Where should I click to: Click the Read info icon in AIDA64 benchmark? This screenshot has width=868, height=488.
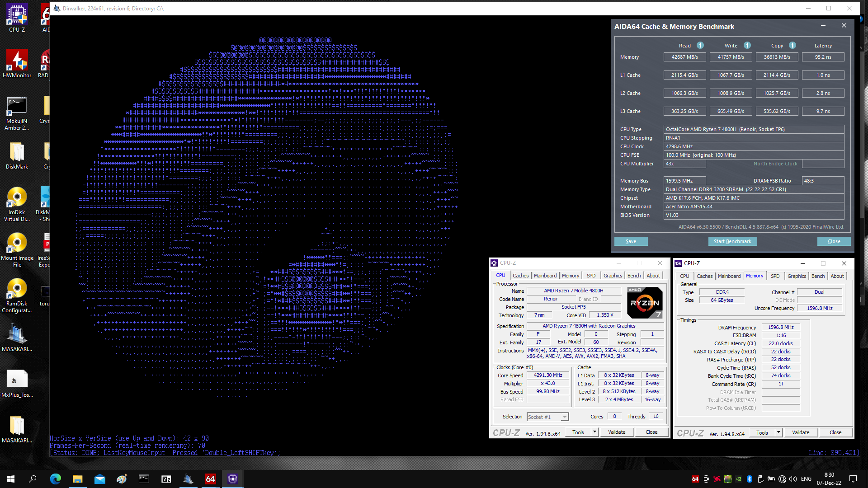coord(700,45)
